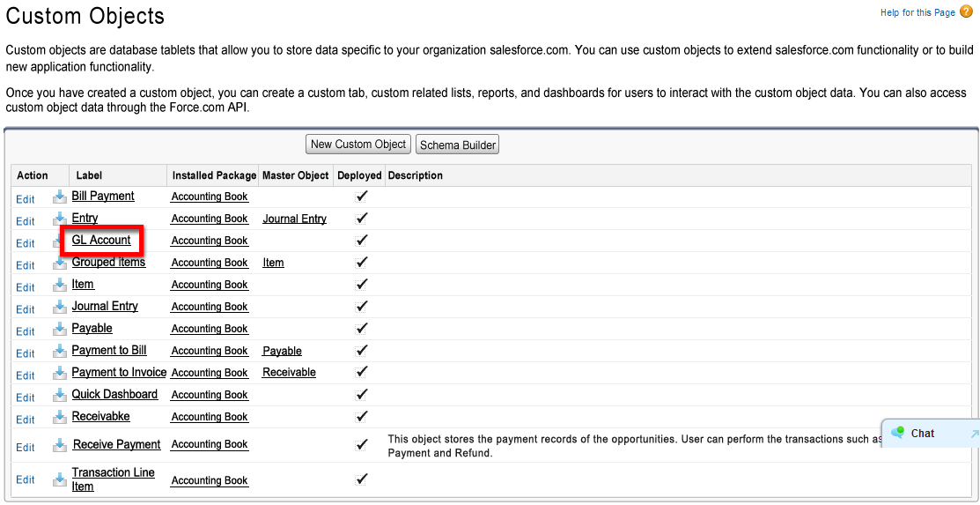Click the New Custom Object button

[358, 145]
